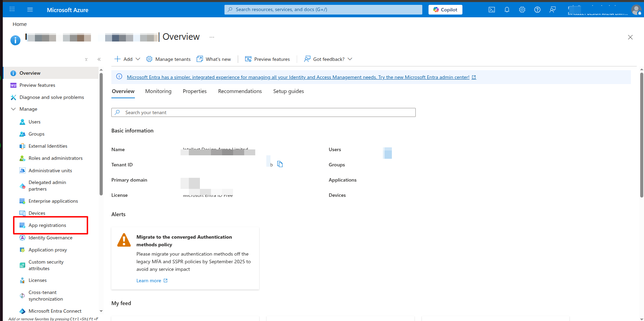Focus the Search resources, services, and docs box
Screen dimensions: 644x321
pos(323,10)
